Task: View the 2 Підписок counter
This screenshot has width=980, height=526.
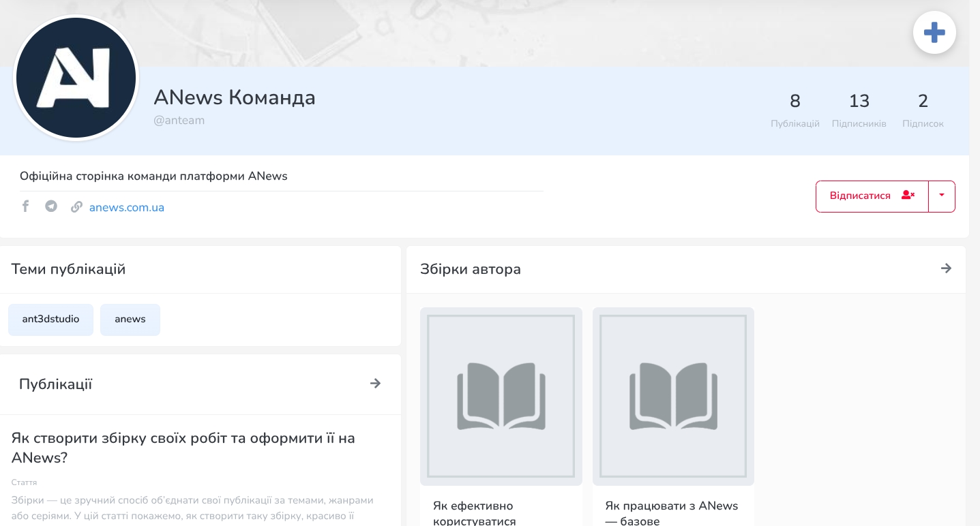Action: pos(923,110)
